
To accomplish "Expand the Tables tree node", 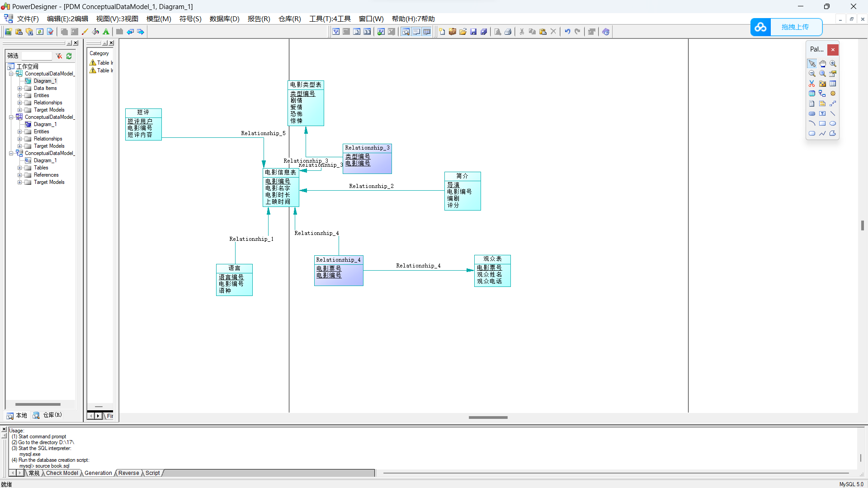I will point(19,168).
